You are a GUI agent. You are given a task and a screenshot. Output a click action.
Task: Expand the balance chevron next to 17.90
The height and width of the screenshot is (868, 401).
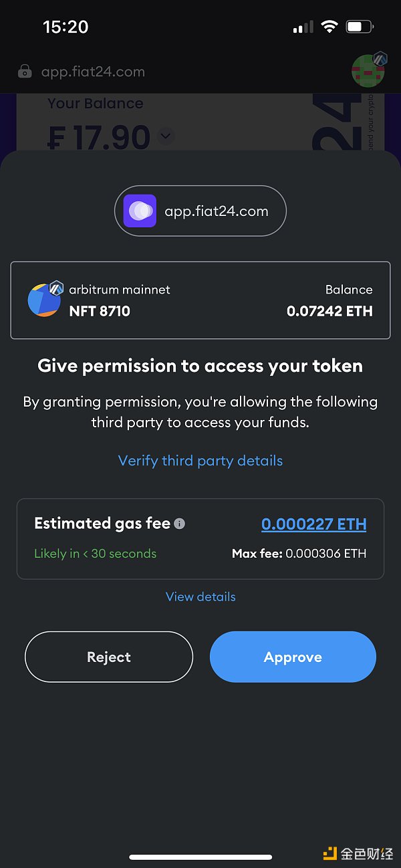tap(166, 136)
